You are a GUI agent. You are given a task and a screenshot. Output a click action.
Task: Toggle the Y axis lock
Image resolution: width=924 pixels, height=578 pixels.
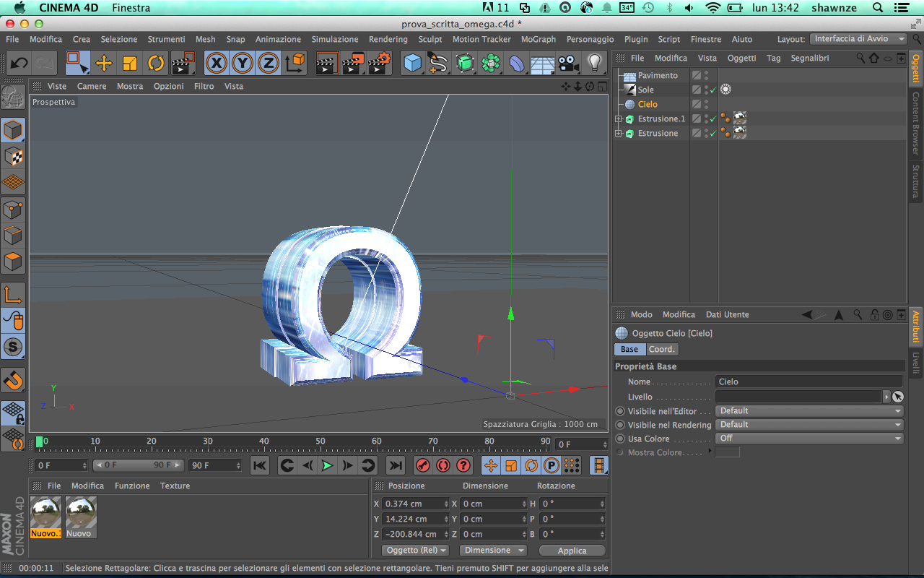[242, 64]
